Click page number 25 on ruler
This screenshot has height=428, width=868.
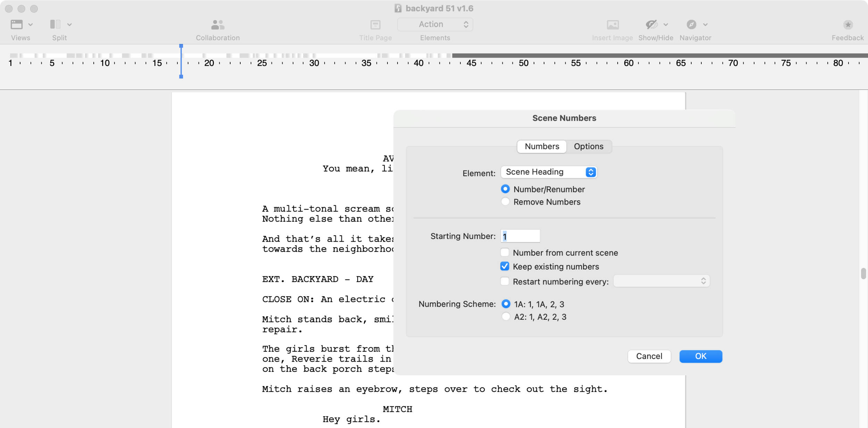tap(262, 63)
